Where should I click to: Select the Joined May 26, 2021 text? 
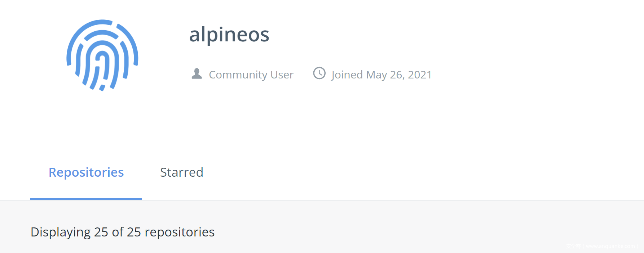(x=381, y=75)
